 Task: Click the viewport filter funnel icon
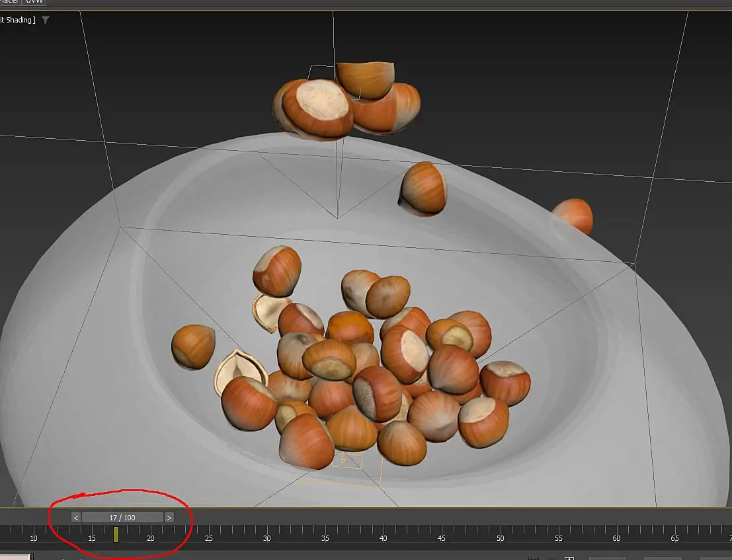(x=45, y=20)
